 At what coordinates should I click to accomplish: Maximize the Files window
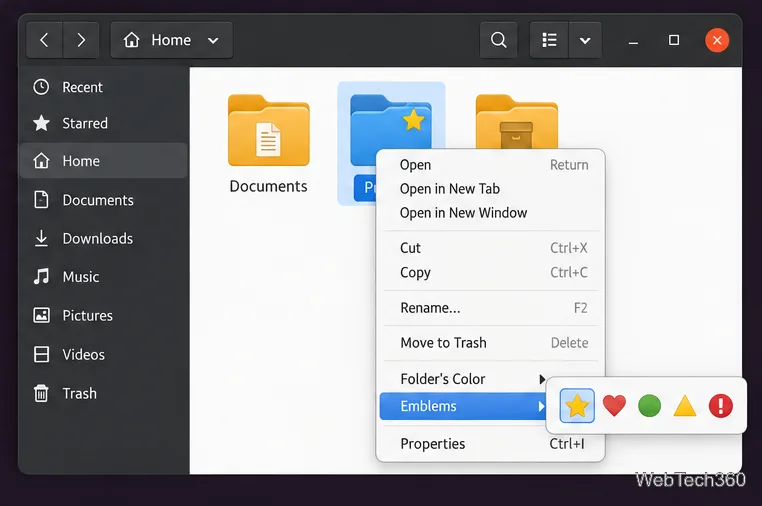point(674,40)
